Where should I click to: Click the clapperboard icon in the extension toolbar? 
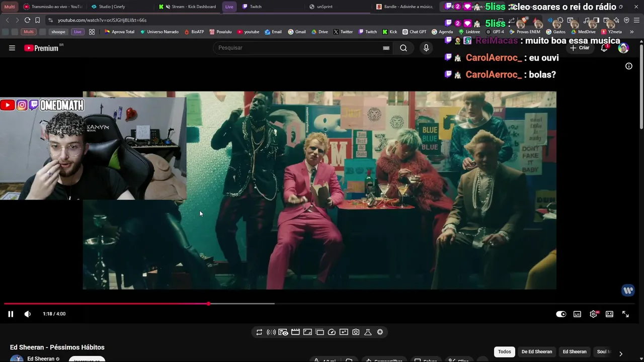pos(295,332)
